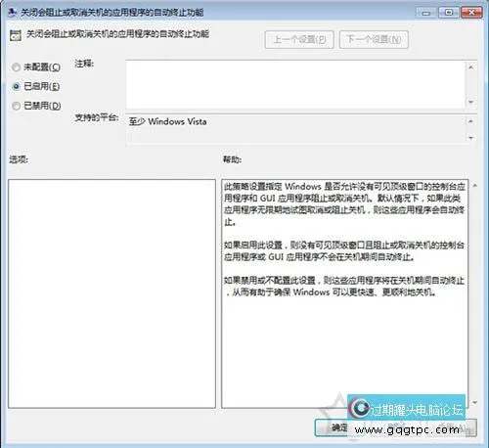Click the comment box scroll up arrow

470,67
